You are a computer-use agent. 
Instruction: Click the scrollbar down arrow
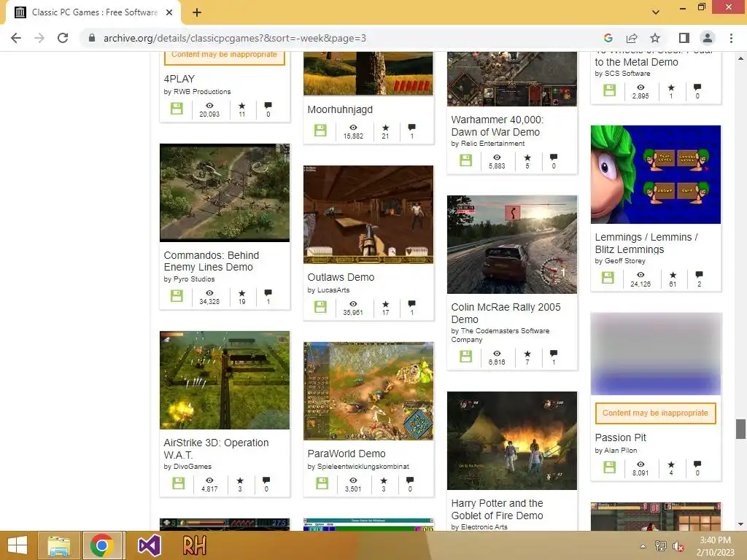pyautogui.click(x=740, y=524)
